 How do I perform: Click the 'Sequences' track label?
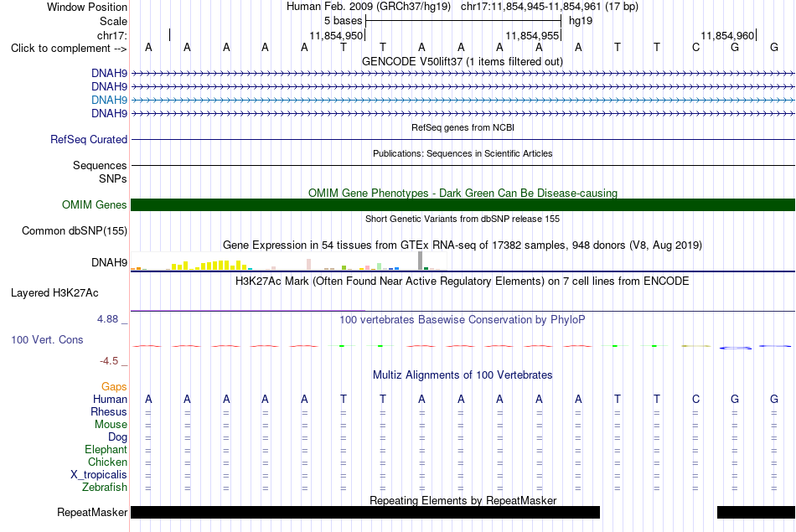(x=100, y=166)
